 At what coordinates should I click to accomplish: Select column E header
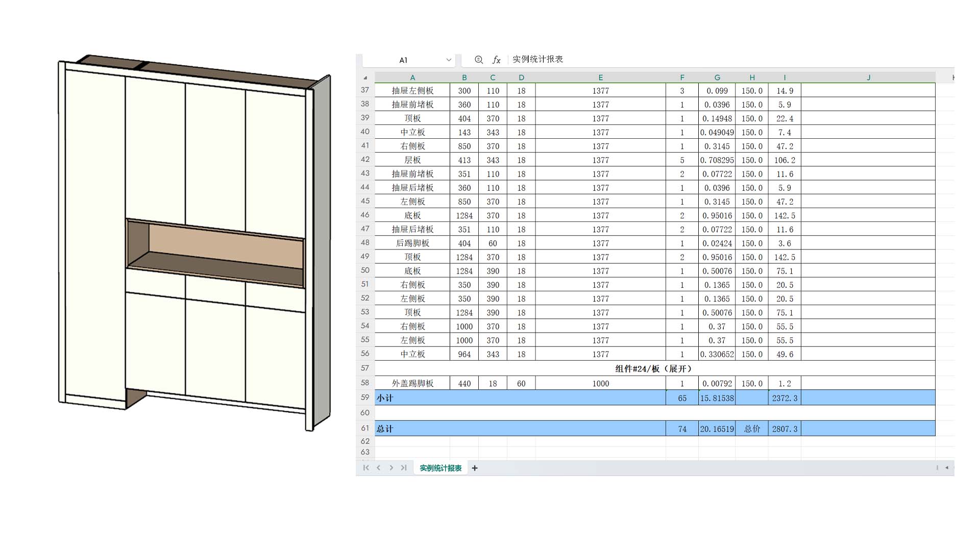point(600,78)
